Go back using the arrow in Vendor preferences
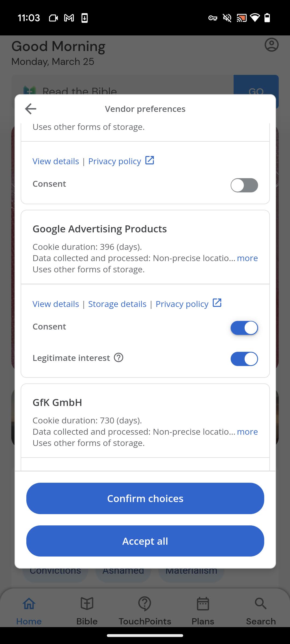This screenshot has width=290, height=644. pyautogui.click(x=31, y=109)
